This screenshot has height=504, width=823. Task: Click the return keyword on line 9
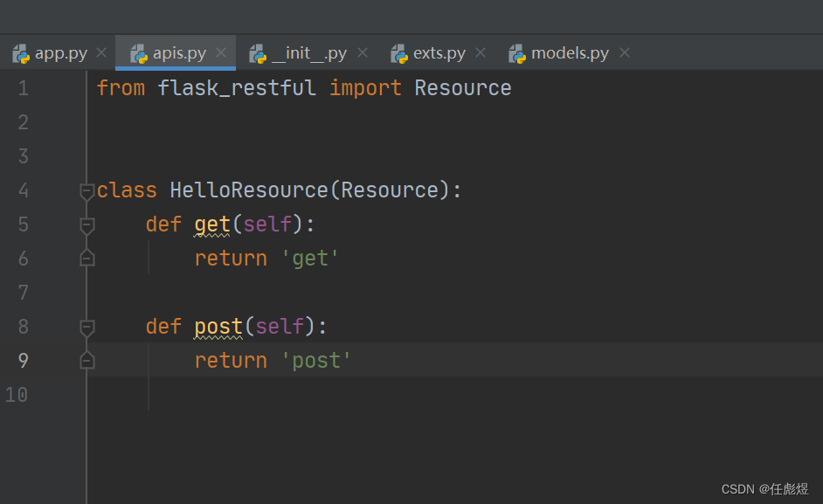click(x=231, y=361)
